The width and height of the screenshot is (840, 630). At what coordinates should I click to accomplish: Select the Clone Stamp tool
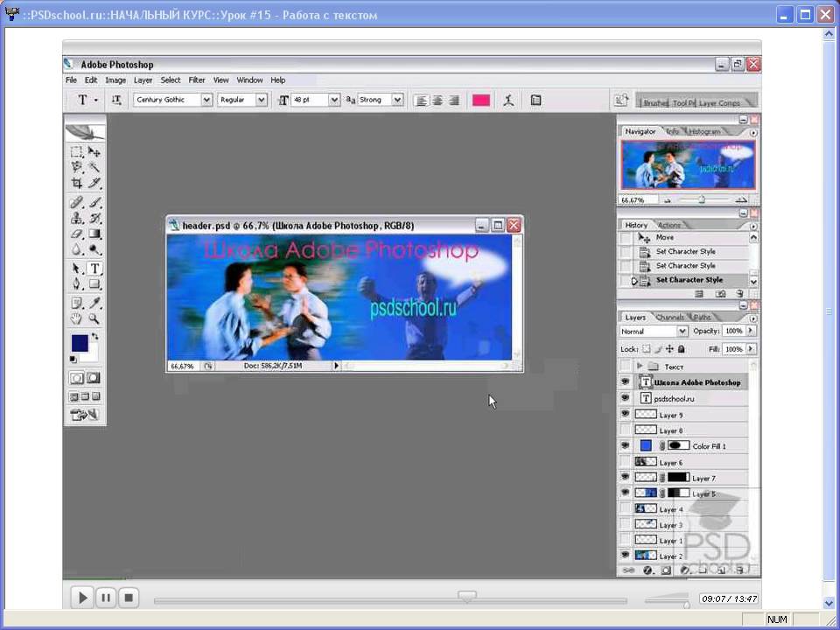click(77, 218)
